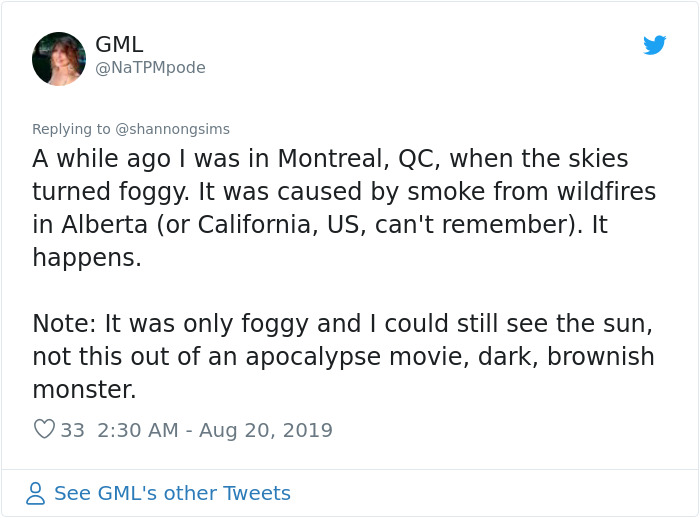Image resolution: width=700 pixels, height=518 pixels.
Task: Open the 2:30 AM - Aug 20, 2019 timestamp
Action: click(x=215, y=430)
